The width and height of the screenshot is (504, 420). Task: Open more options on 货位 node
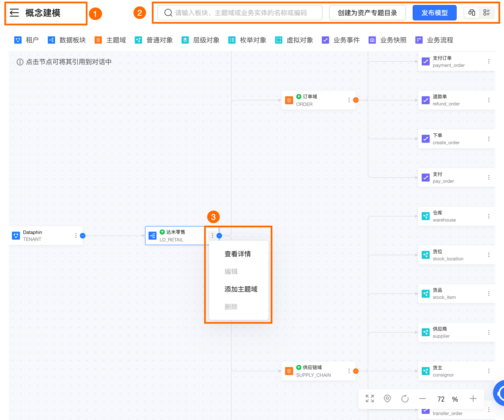489,255
